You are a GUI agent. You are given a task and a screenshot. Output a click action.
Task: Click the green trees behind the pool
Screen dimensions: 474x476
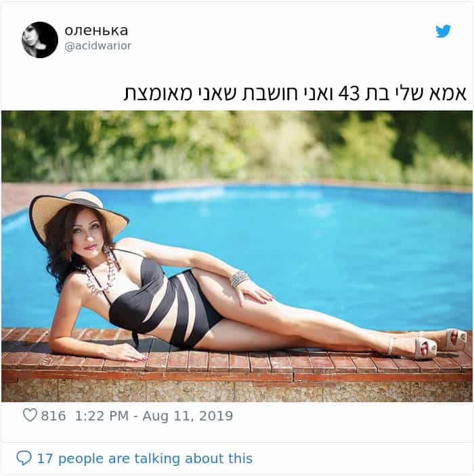tap(237, 147)
